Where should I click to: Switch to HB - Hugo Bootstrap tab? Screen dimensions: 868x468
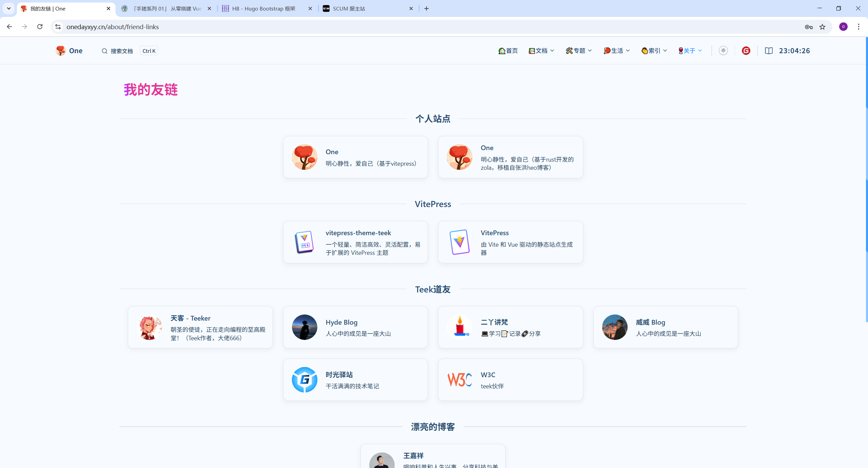tap(264, 8)
